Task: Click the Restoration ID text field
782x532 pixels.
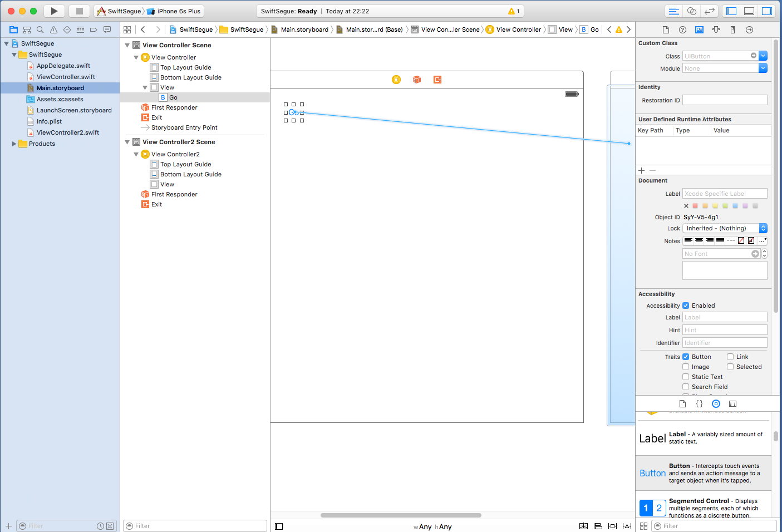Action: point(724,100)
